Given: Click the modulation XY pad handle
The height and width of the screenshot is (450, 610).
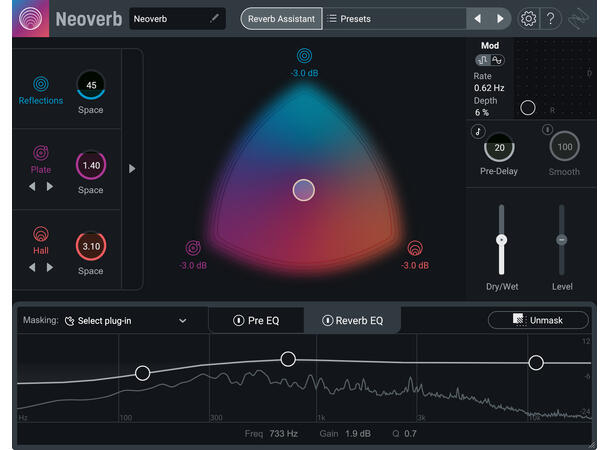Looking at the screenshot, I should point(528,108).
